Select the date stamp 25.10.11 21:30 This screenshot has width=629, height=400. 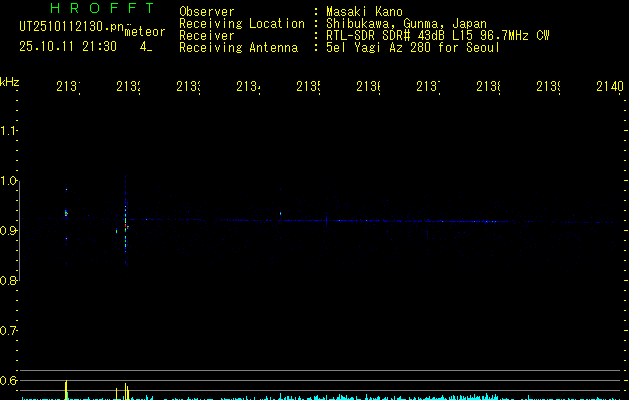[x=68, y=47]
